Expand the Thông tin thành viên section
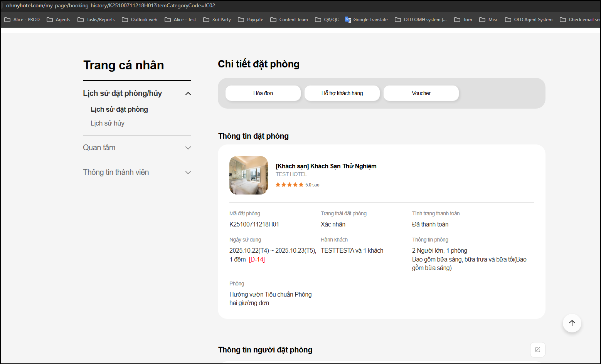This screenshot has height=364, width=601. pos(188,173)
